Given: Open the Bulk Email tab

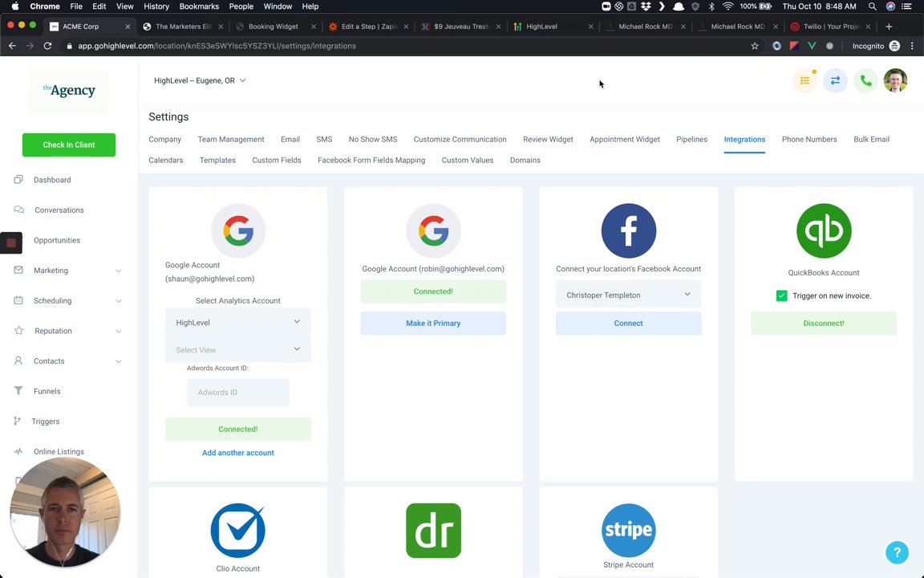Looking at the screenshot, I should pos(871,140).
